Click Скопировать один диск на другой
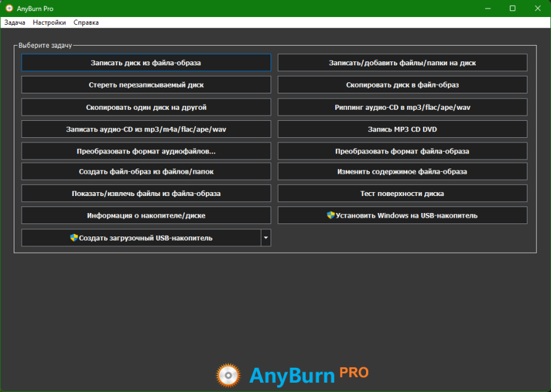The height and width of the screenshot is (392, 551). coord(146,107)
